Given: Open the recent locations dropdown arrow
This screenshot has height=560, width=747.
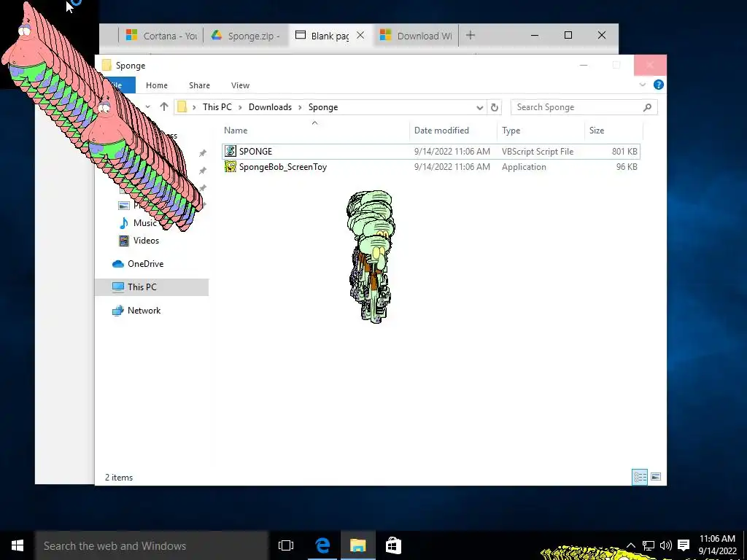Looking at the screenshot, I should click(x=147, y=106).
